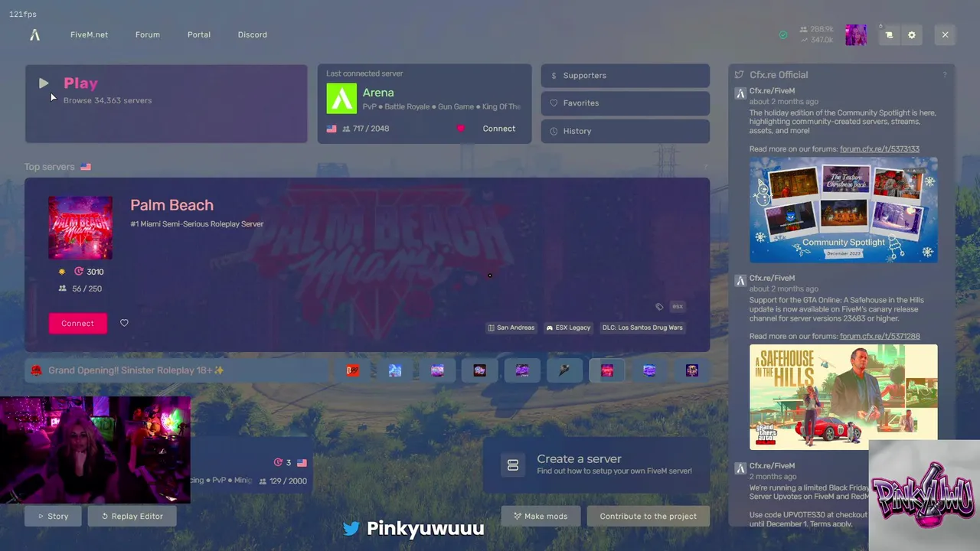
Task: Open settings with the gear icon
Action: click(912, 34)
